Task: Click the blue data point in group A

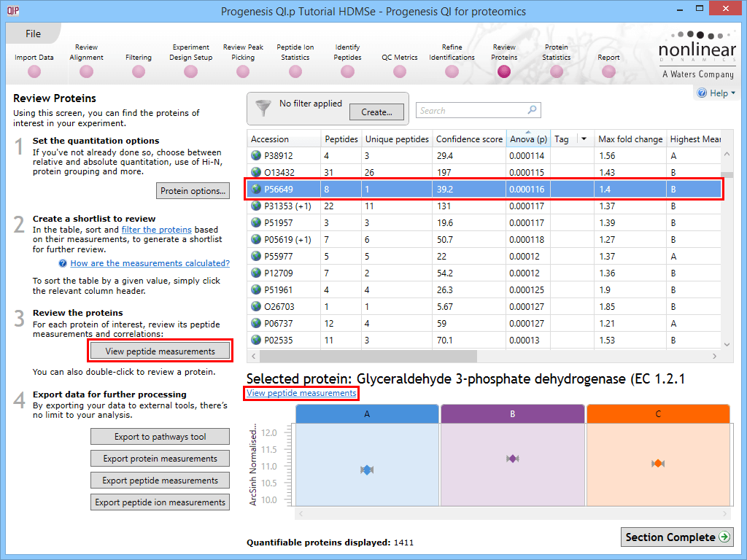Action: 366,470
